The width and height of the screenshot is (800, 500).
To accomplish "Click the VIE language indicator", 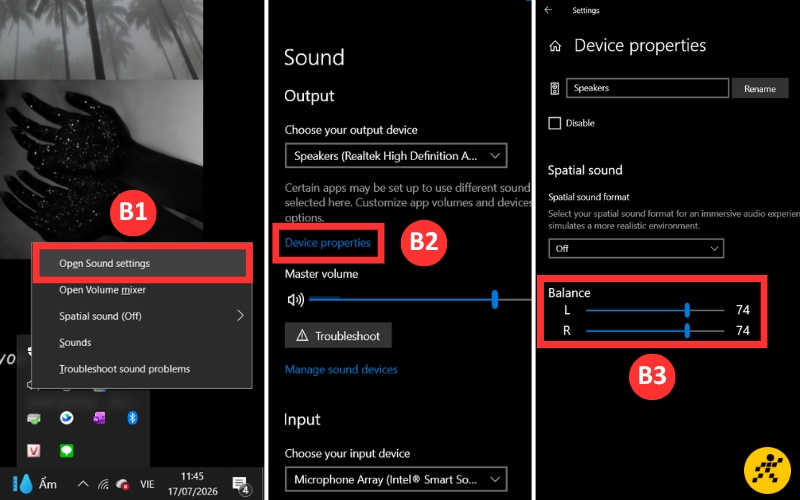I will click(147, 484).
